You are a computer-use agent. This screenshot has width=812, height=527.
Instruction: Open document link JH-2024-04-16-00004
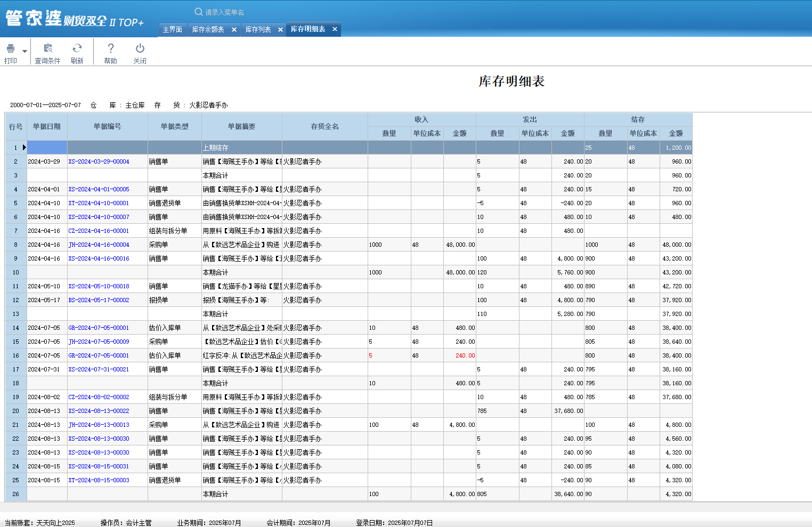click(x=99, y=245)
